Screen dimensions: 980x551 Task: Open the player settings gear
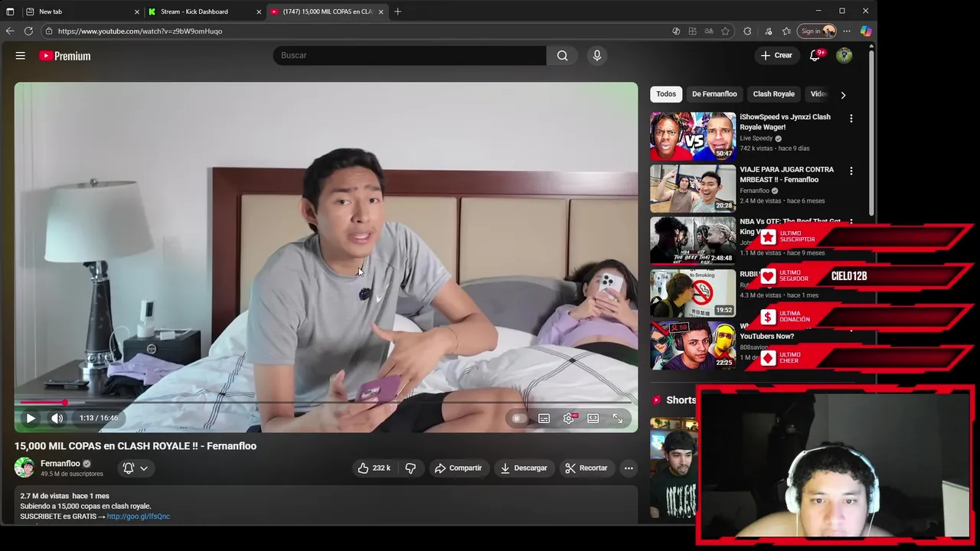pyautogui.click(x=569, y=419)
